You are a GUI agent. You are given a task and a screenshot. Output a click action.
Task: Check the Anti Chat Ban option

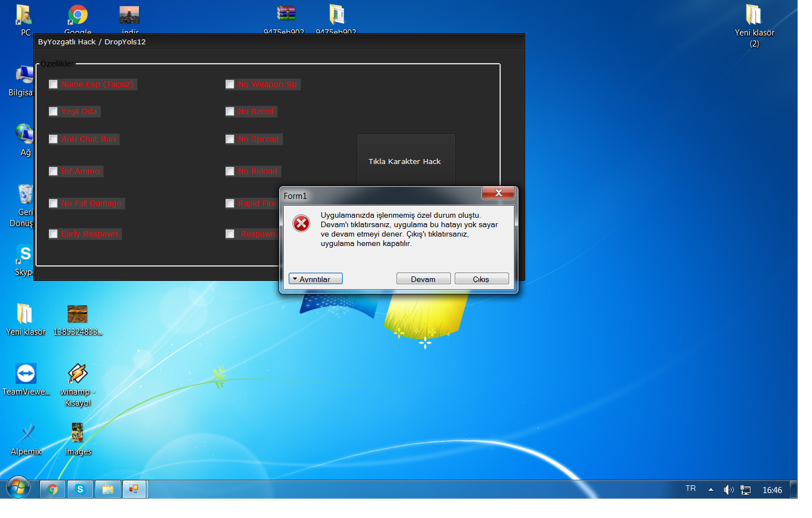(53, 139)
